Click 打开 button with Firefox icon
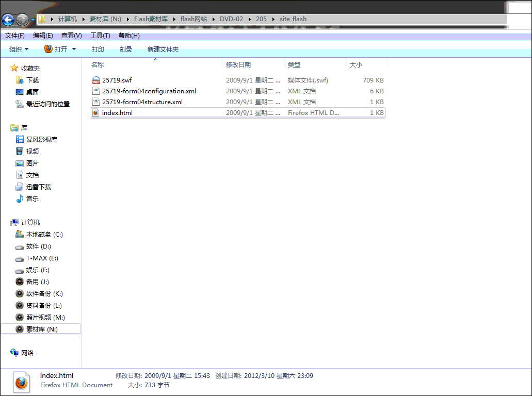This screenshot has height=396, width=532. 56,49
